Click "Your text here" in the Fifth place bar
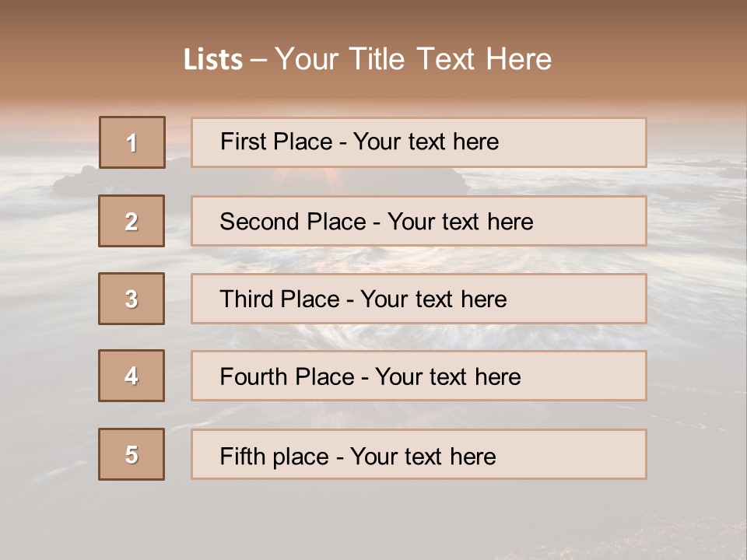The height and width of the screenshot is (560, 747). pyautogui.click(x=423, y=456)
